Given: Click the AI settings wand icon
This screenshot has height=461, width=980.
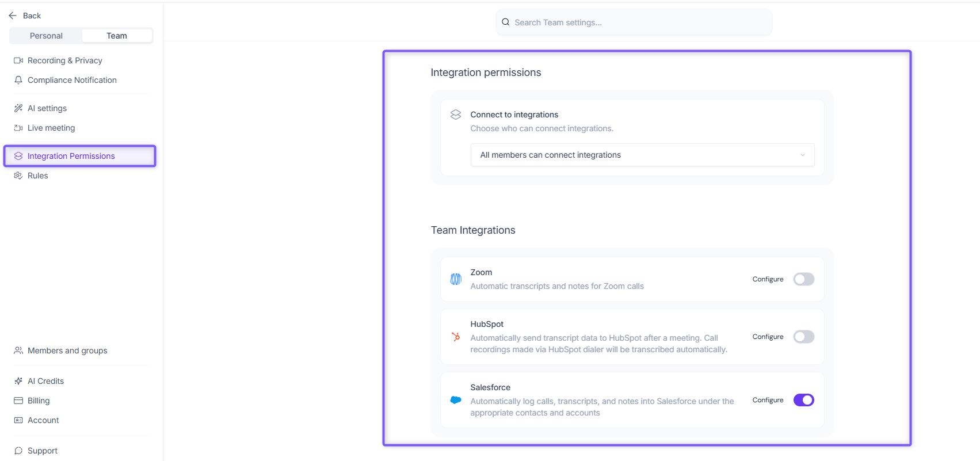Looking at the screenshot, I should click(x=18, y=108).
